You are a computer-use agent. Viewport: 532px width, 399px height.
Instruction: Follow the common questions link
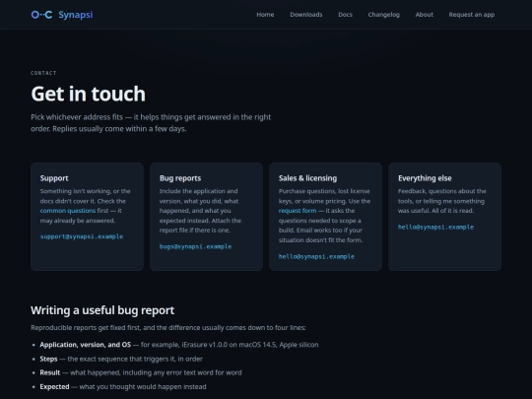click(68, 211)
